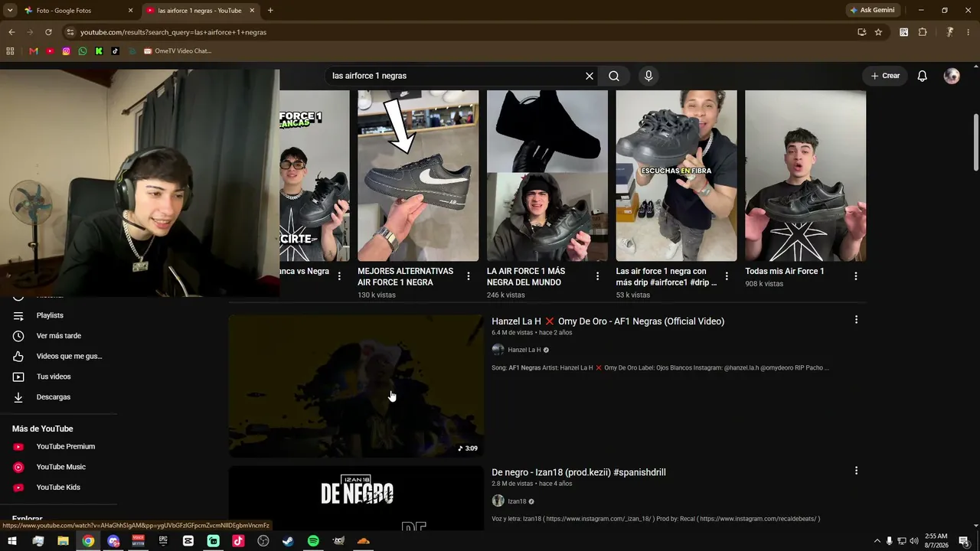Viewport: 980px width, 551px height.
Task: Open the Chrome profile avatar
Action: pos(949,32)
